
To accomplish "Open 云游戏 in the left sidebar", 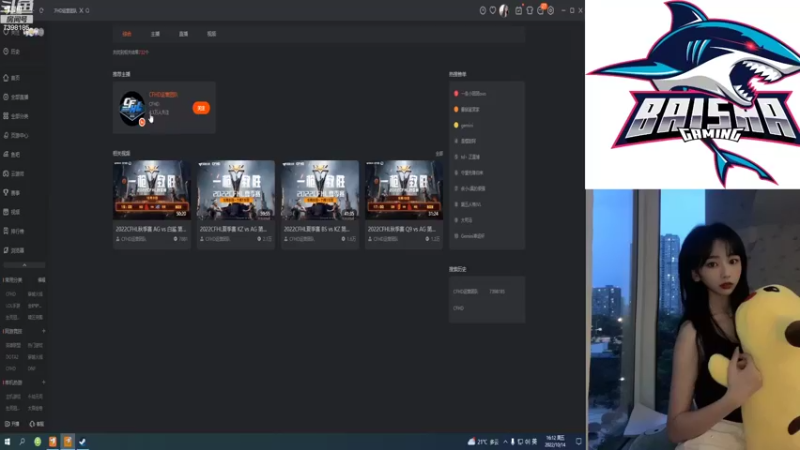I will (x=14, y=173).
